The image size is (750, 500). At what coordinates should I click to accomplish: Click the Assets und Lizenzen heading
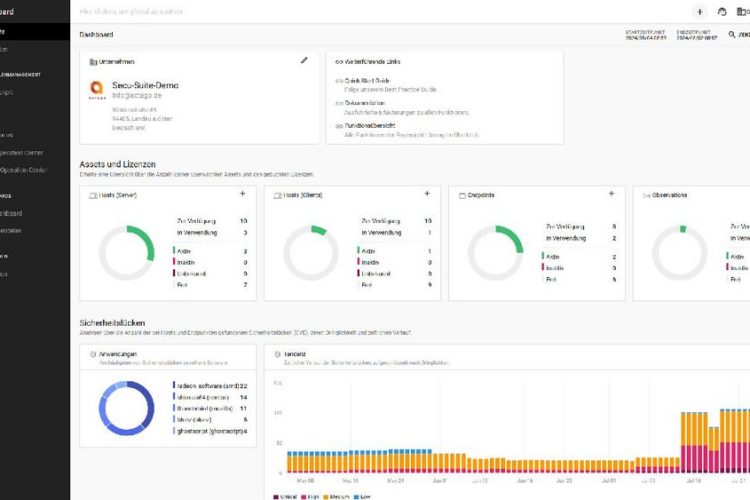pyautogui.click(x=117, y=164)
